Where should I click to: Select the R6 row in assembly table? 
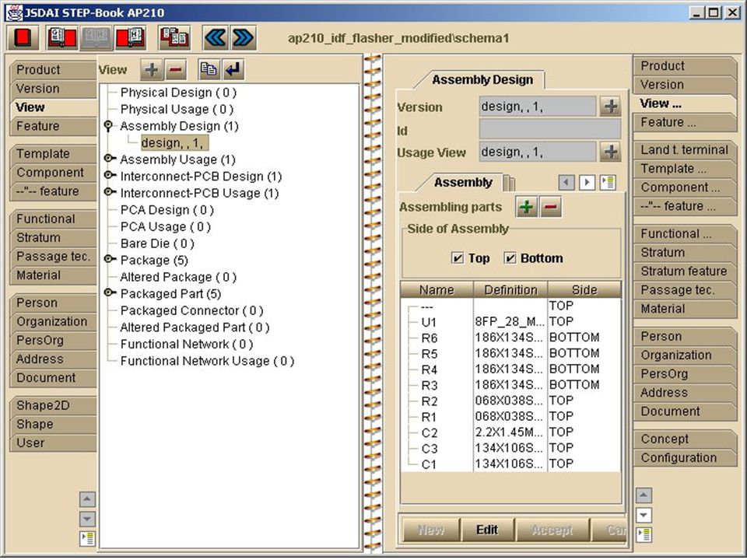510,338
